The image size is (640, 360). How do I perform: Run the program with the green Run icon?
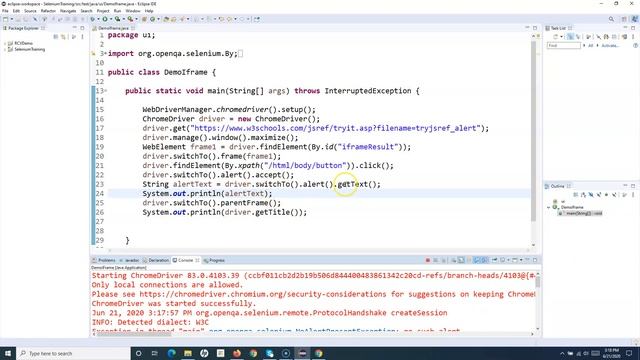point(105,19)
